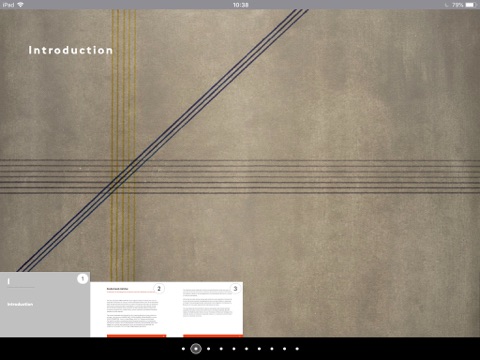The height and width of the screenshot is (360, 480).
Task: Go to the fifth pagination dot
Action: [234, 349]
